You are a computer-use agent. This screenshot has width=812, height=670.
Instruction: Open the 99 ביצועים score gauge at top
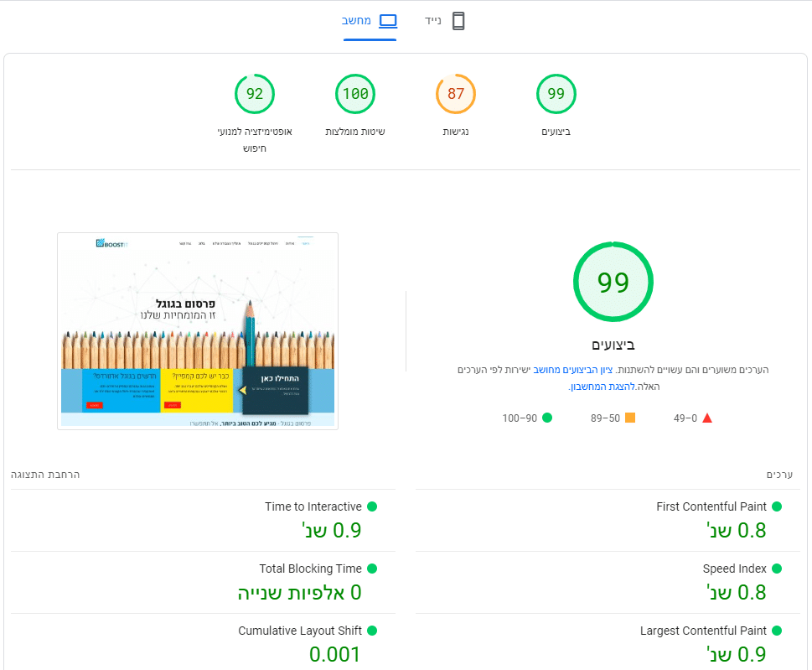pyautogui.click(x=556, y=94)
